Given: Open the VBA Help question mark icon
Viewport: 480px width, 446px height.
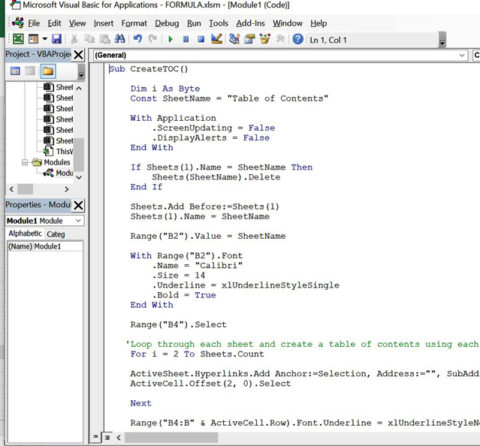Looking at the screenshot, I should pyautogui.click(x=298, y=39).
